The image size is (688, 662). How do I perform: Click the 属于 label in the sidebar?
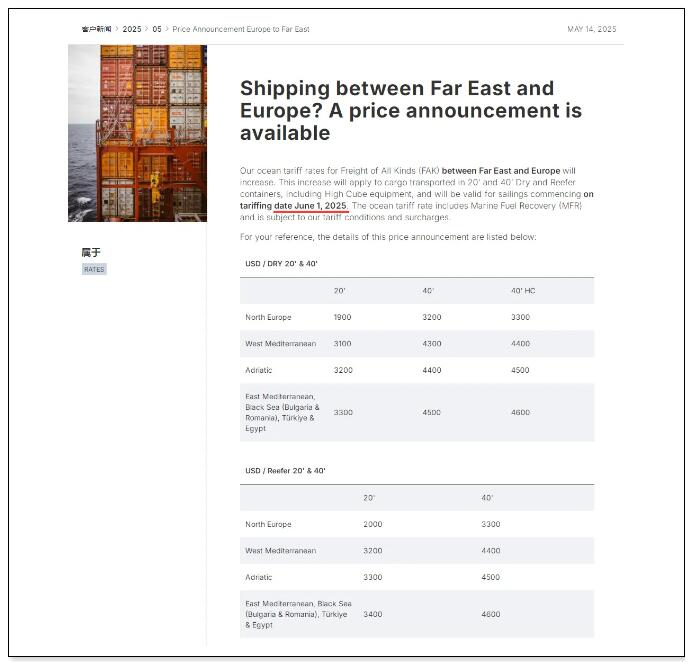coord(91,252)
